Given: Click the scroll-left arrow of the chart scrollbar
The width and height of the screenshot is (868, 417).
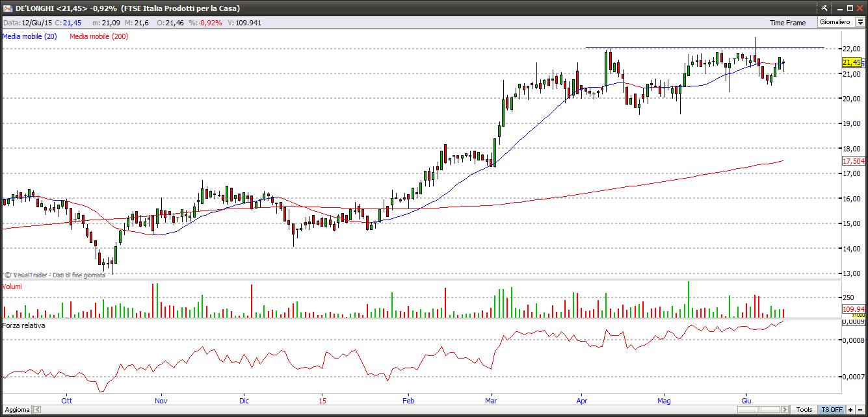Looking at the screenshot, I should pos(37,410).
